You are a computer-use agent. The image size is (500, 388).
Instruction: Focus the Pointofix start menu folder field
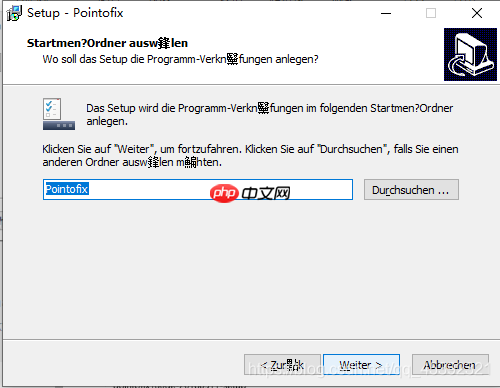pyautogui.click(x=198, y=189)
